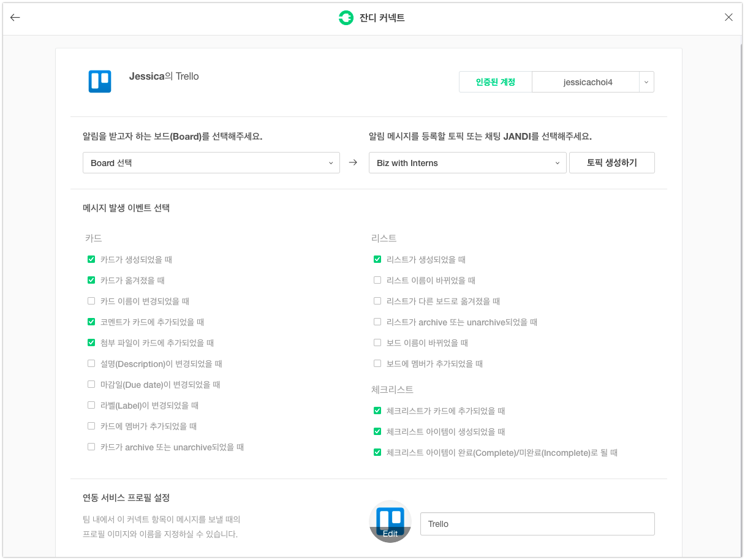Screen dimensions: 745x560
Task: Uncheck '코멘트가 카드에 추가되었을 때' checkbox
Action: [x=91, y=322]
